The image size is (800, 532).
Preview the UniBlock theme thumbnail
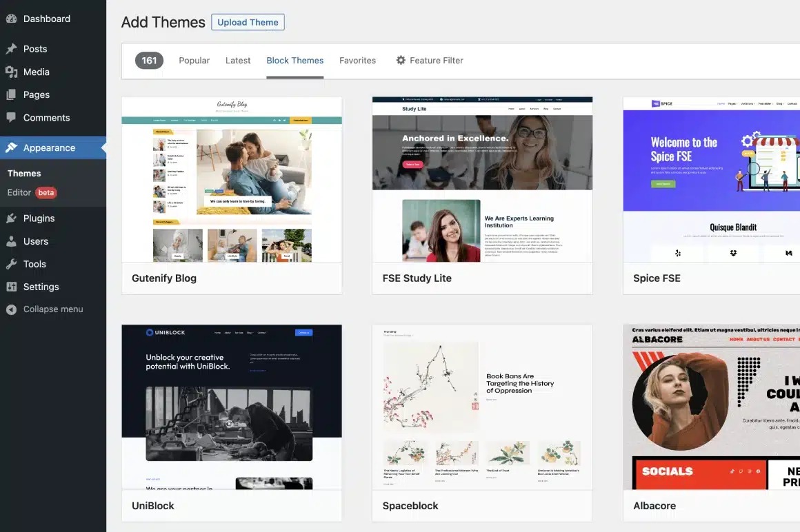pos(232,407)
